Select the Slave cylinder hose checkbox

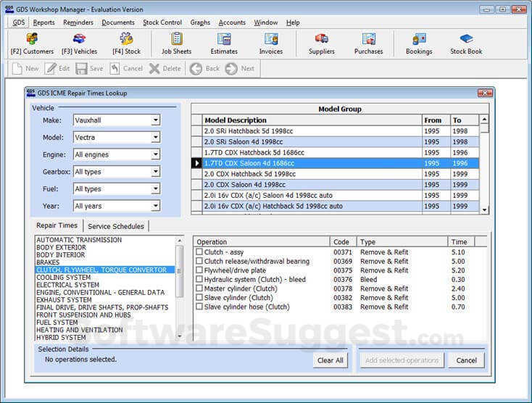pos(199,307)
